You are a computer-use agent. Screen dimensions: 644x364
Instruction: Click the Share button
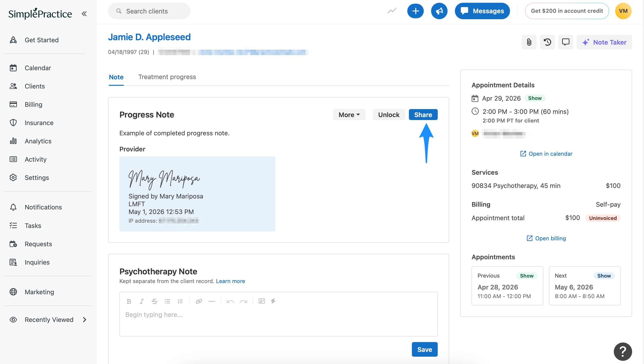[423, 115]
